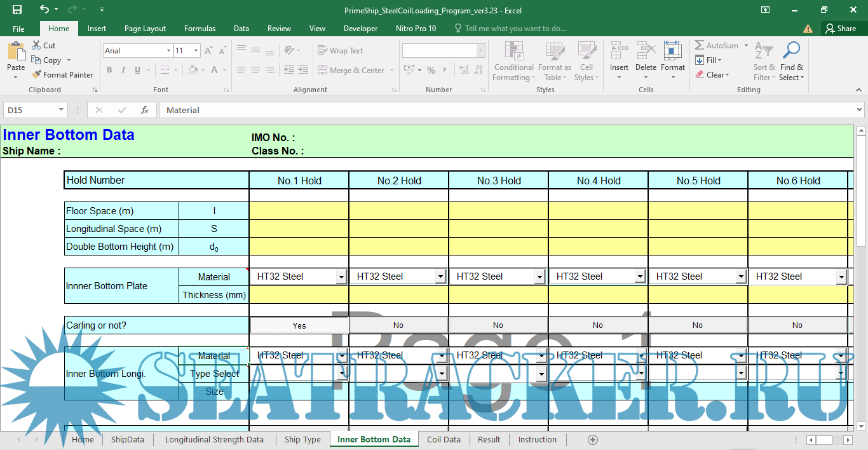The image size is (868, 450).
Task: Open the Find & Select magnifier
Action: point(791,51)
